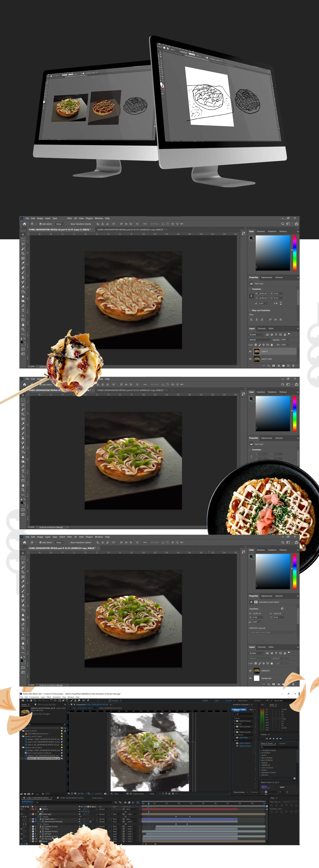319x868 pixels.
Task: Toggle Auto-Select checkbox in top Photoshop window
Action: tap(40, 224)
